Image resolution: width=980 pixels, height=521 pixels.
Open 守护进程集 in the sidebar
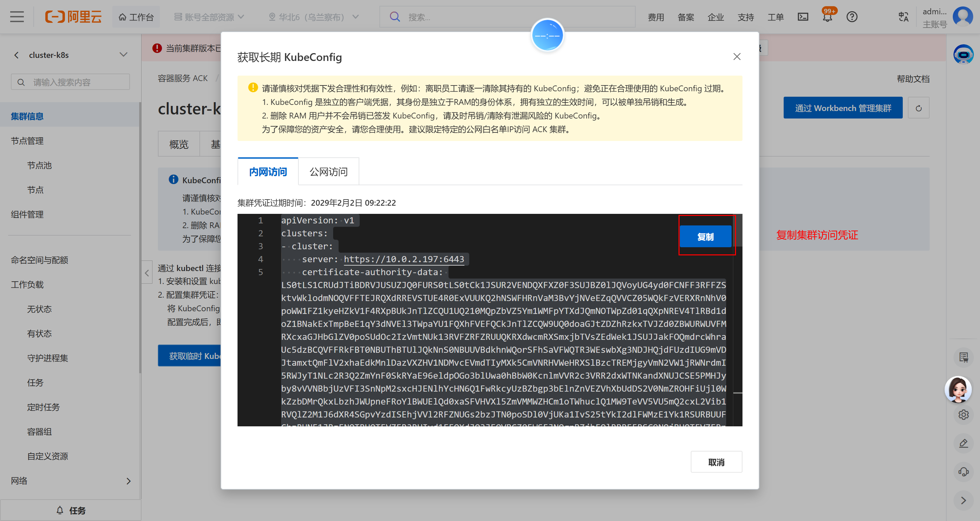click(48, 358)
